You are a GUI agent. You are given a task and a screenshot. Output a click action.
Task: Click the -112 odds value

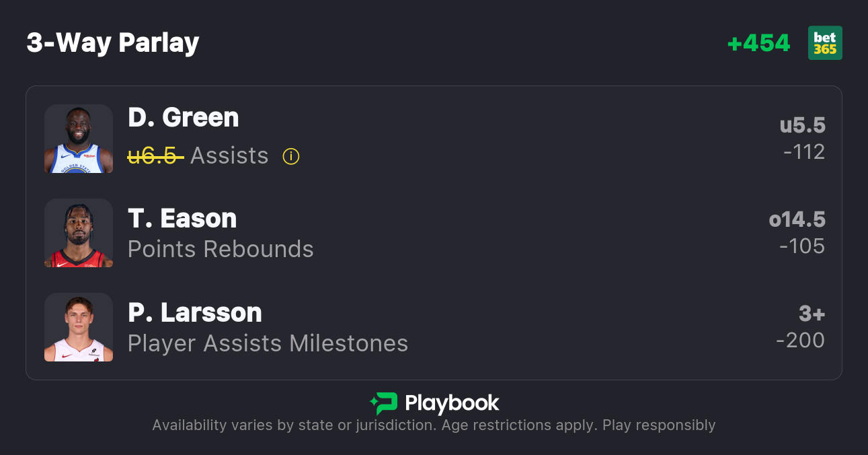pyautogui.click(x=804, y=152)
